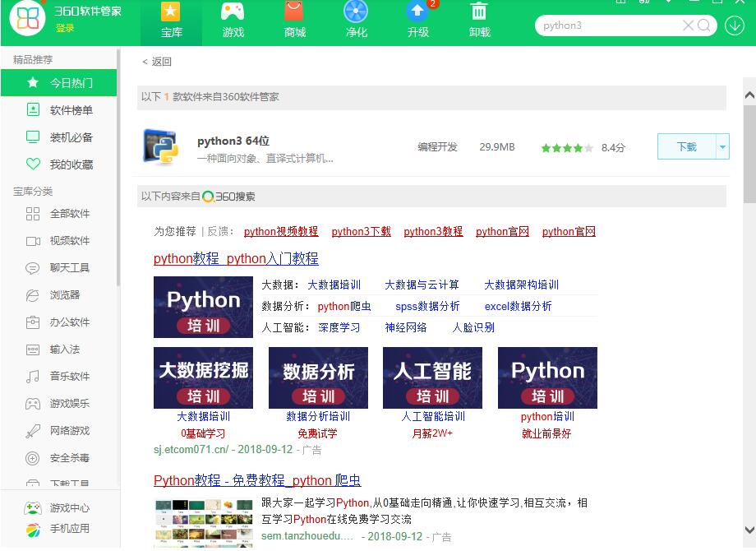The width and height of the screenshot is (756, 551).
Task: Open the 游戏 gamepad tab
Action: 233,21
